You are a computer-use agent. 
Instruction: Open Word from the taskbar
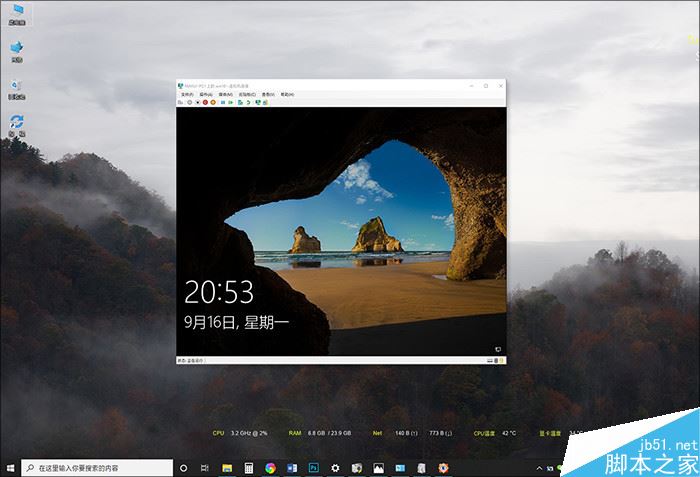(292, 467)
